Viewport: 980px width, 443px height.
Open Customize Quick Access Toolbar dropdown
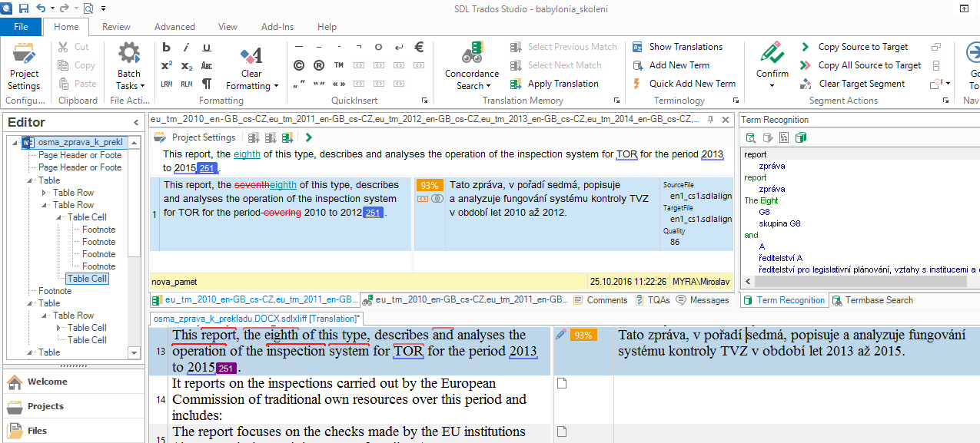tap(103, 8)
